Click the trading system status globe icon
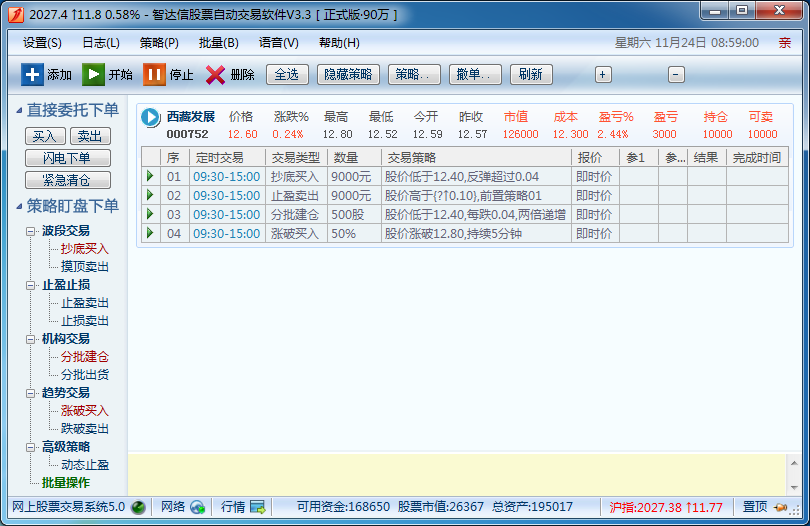Image resolution: width=810 pixels, height=526 pixels. point(138,507)
